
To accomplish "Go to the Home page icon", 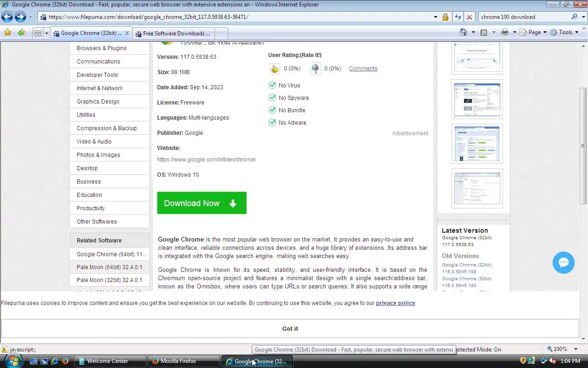I will [464, 32].
